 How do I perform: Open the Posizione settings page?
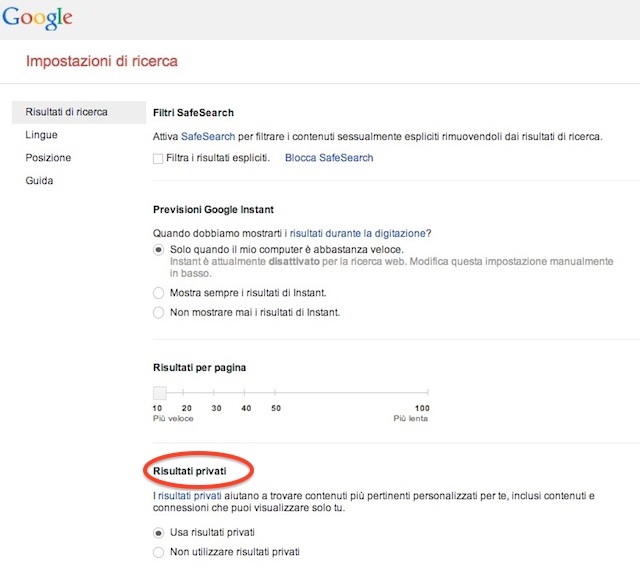point(48,158)
